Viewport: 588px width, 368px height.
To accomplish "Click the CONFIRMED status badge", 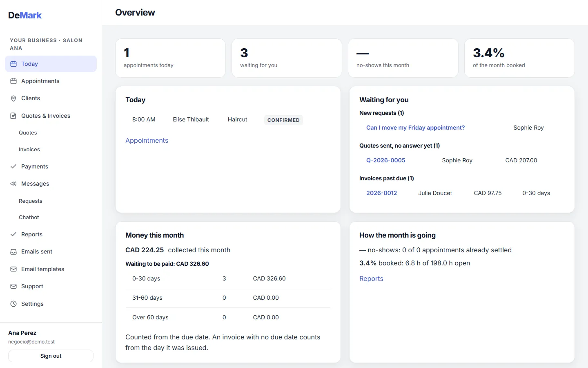I will (283, 120).
